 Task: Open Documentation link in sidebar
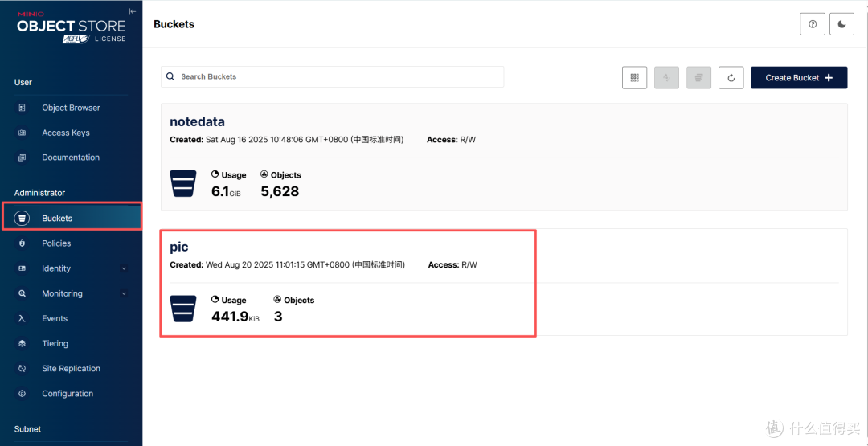click(71, 158)
